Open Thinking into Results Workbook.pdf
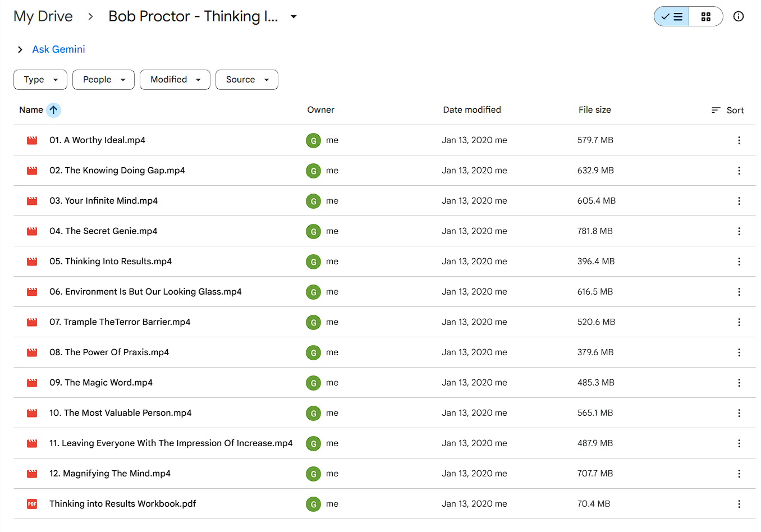 pyautogui.click(x=122, y=504)
